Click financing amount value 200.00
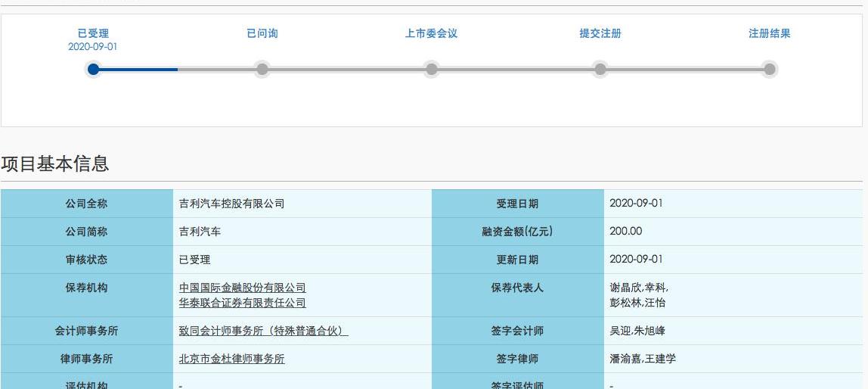The image size is (868, 389). tap(626, 231)
